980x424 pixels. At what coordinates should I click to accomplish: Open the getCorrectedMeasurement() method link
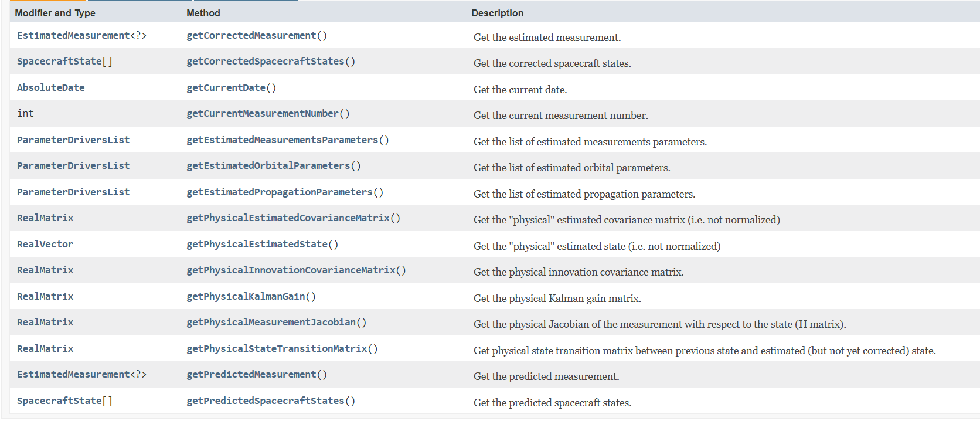click(x=251, y=36)
